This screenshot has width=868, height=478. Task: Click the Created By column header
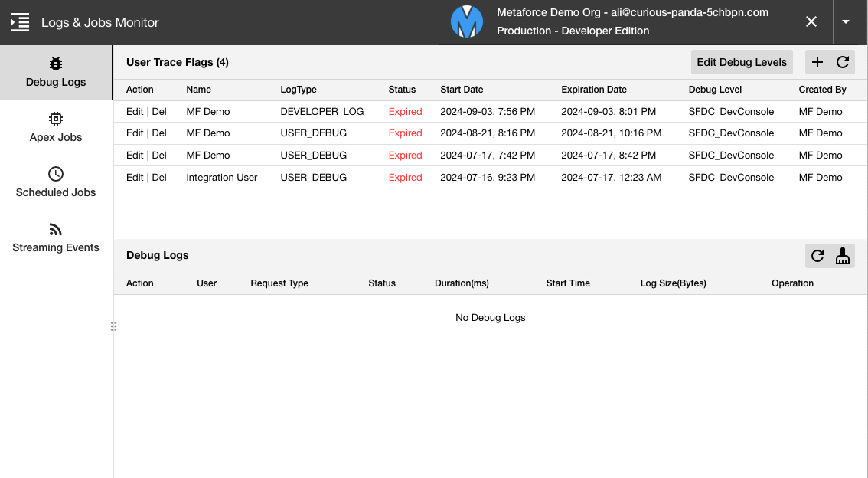pos(822,90)
